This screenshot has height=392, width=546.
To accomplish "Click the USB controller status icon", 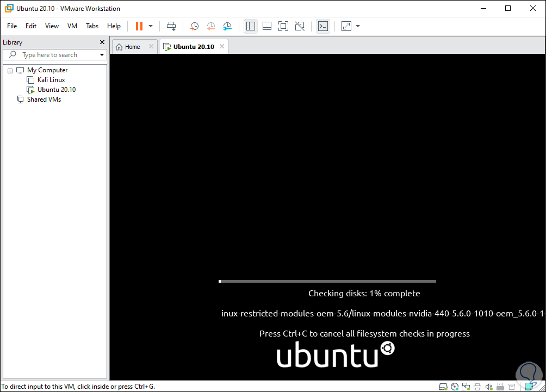I will click(x=500, y=387).
